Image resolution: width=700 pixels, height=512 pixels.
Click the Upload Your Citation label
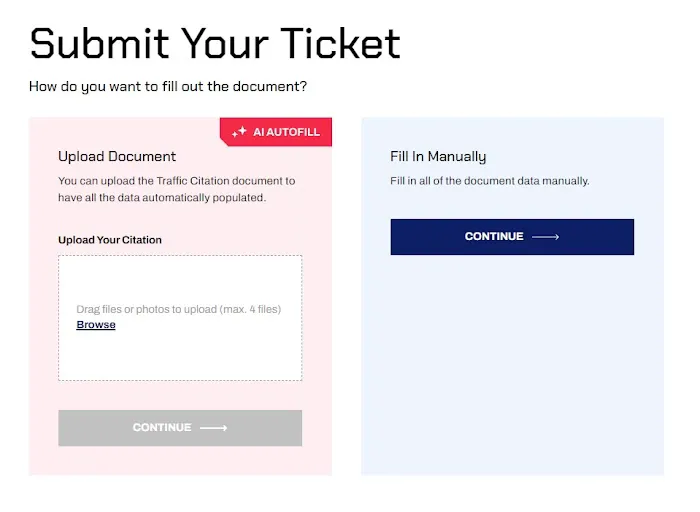tap(110, 240)
